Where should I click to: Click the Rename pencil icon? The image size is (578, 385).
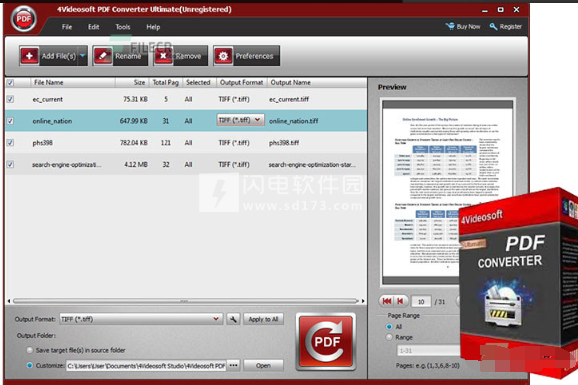(x=103, y=56)
